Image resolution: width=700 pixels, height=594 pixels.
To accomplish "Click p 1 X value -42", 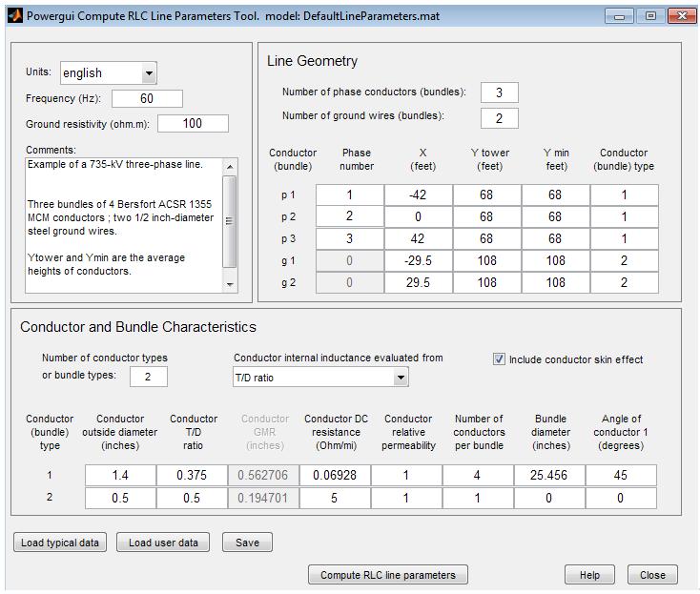I will point(419,195).
